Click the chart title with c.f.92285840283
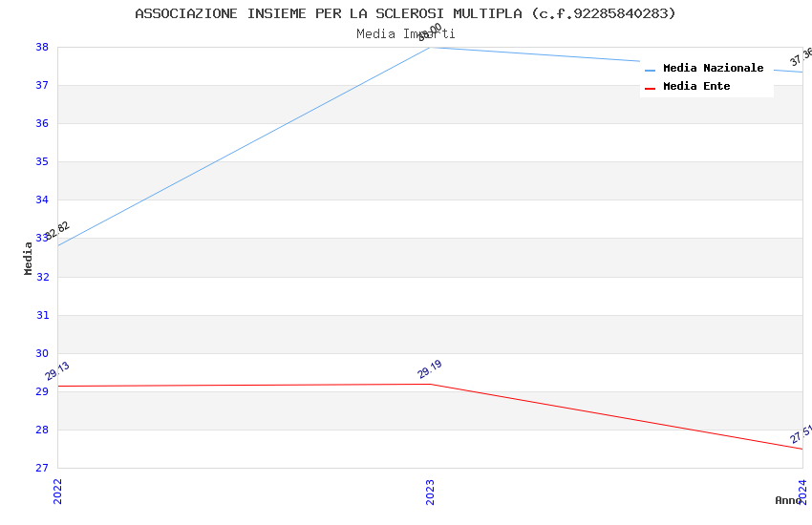812x525 pixels. 405,13
